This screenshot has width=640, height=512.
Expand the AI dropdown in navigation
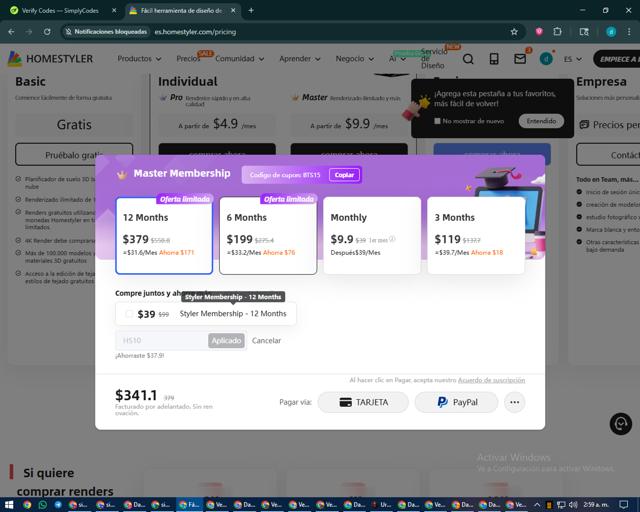pos(397,59)
